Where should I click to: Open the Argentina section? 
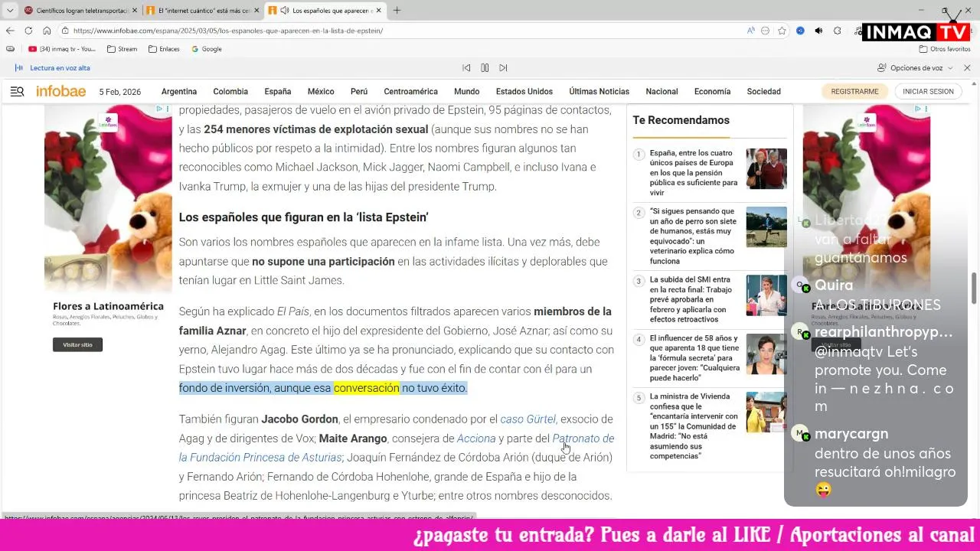179,91
